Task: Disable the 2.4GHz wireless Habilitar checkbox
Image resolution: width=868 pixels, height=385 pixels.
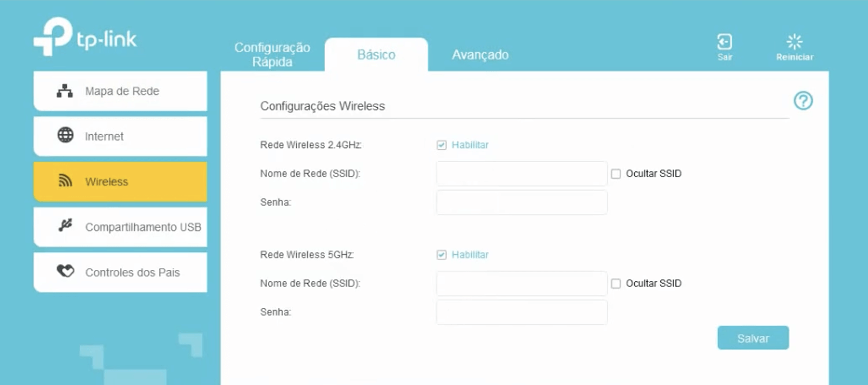Action: 442,145
